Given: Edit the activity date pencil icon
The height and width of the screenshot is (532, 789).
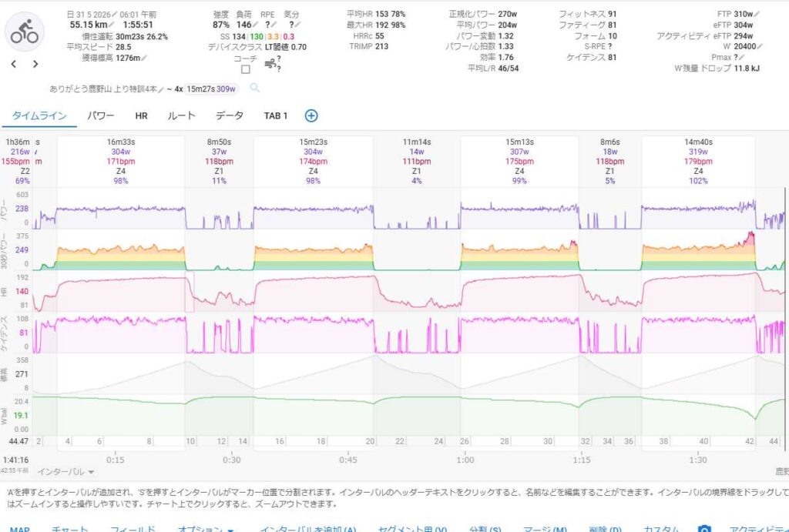Looking at the screenshot, I should (x=115, y=15).
